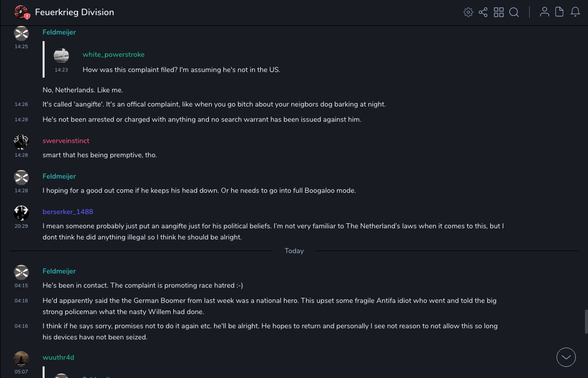
Task: Click the Feuerkrieg Division channel avatar
Action: (x=21, y=12)
